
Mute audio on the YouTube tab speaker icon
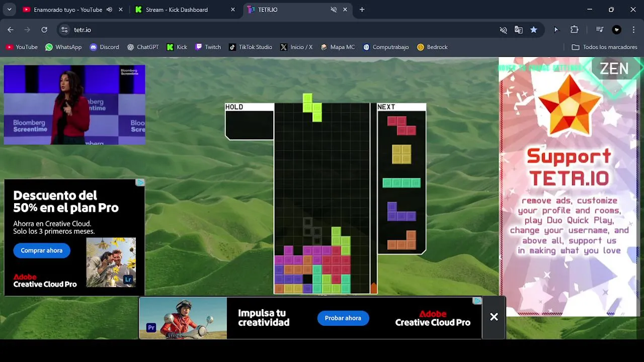point(109,10)
